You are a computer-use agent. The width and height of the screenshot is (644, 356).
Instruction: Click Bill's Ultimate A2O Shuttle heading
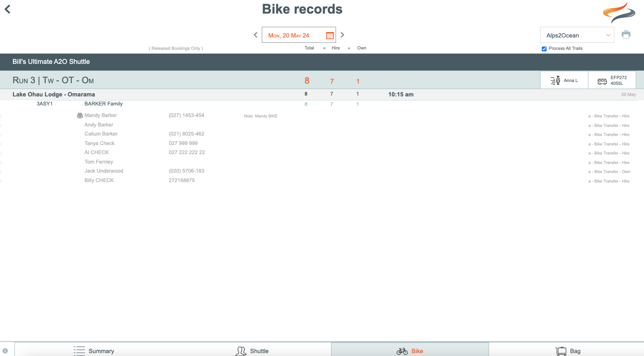[x=51, y=62]
